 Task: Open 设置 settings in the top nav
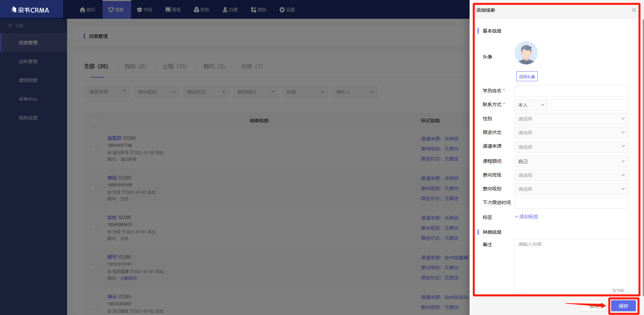pos(287,10)
